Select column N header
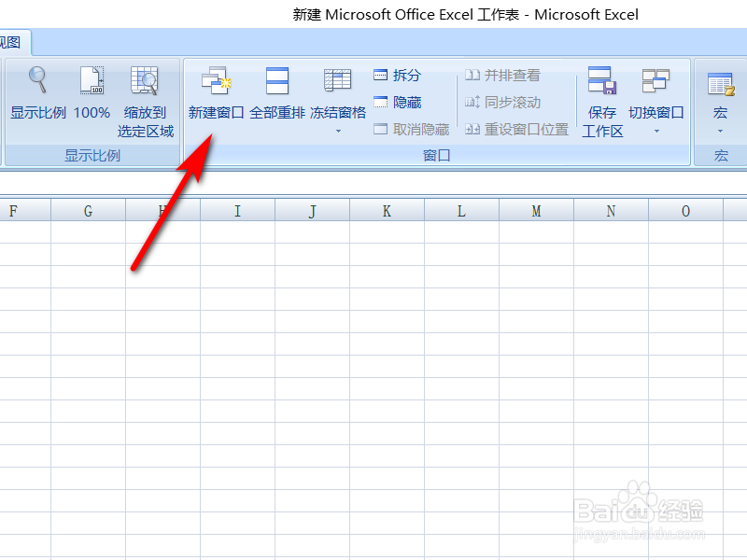The width and height of the screenshot is (747, 560). pyautogui.click(x=612, y=211)
